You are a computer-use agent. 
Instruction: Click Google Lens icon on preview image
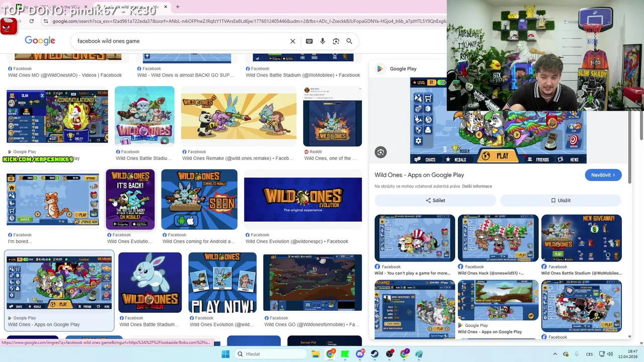381,152
